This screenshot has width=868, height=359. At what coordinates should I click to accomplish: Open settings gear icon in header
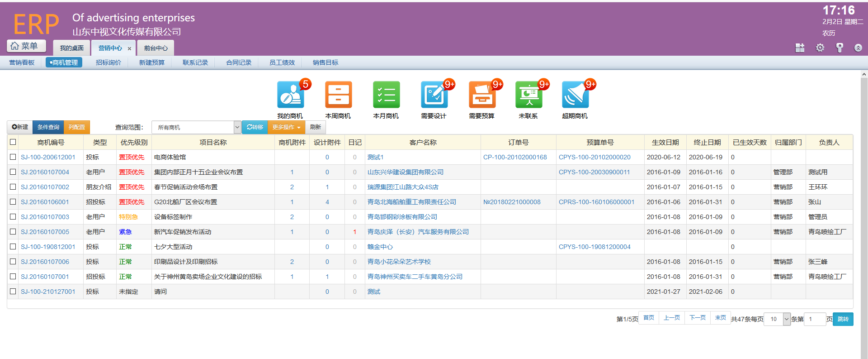[x=820, y=48]
